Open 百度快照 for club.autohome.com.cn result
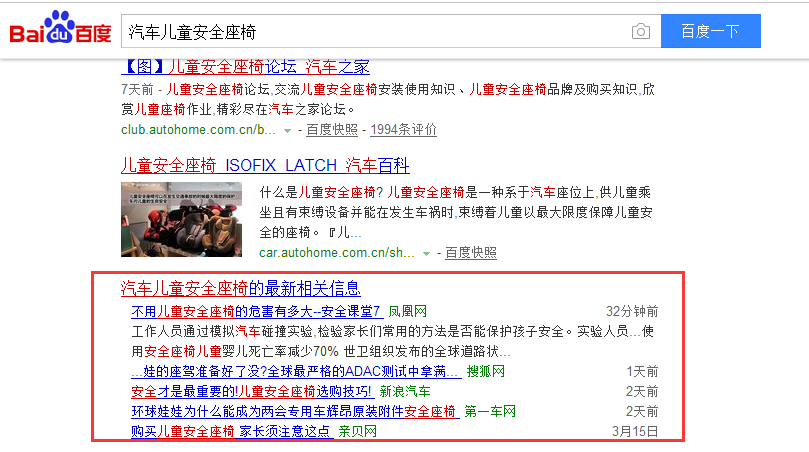The height and width of the screenshot is (452, 809). [331, 130]
